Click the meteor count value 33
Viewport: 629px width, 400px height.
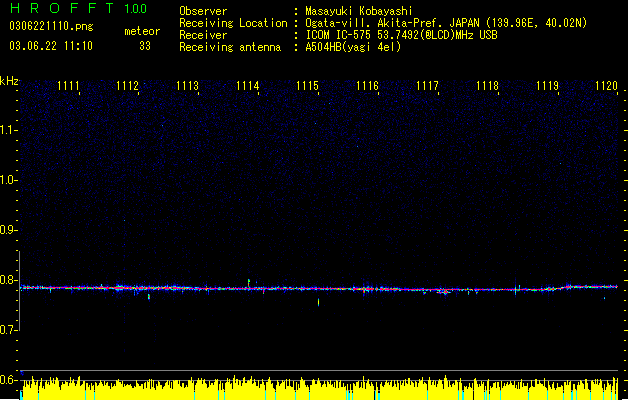[x=145, y=46]
